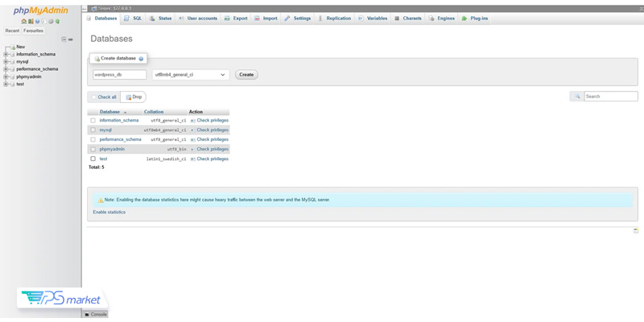Expand test node in navigation tree

point(6,85)
